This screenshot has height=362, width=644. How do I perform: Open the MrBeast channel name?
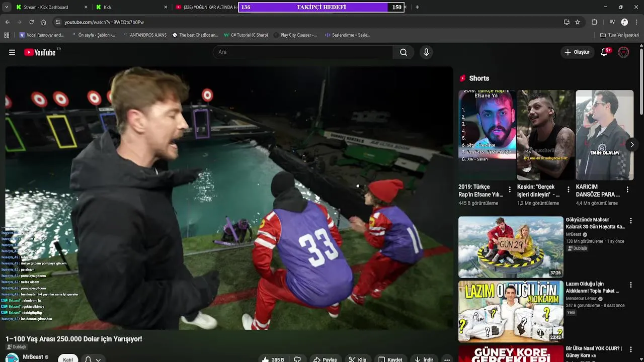click(33, 357)
